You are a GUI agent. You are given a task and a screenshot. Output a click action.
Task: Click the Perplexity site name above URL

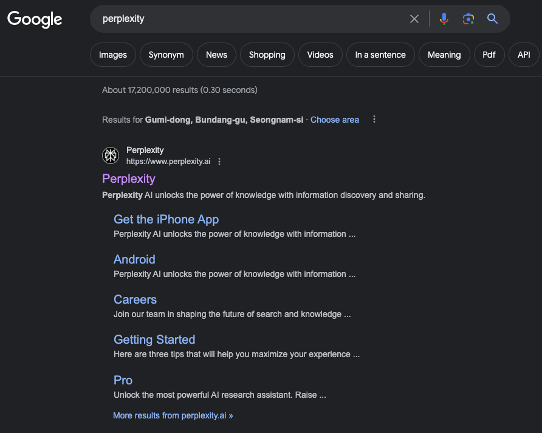[x=145, y=150]
